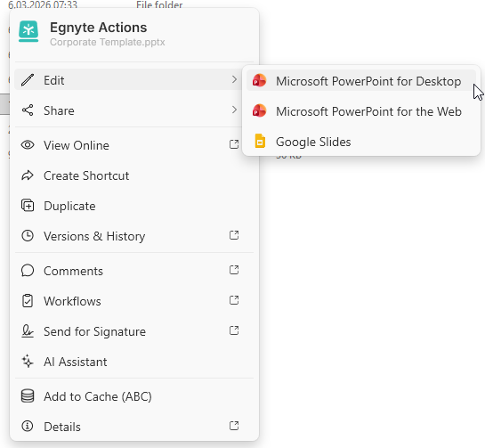485x448 pixels.
Task: Select Duplicate menu entry
Action: tap(134, 205)
